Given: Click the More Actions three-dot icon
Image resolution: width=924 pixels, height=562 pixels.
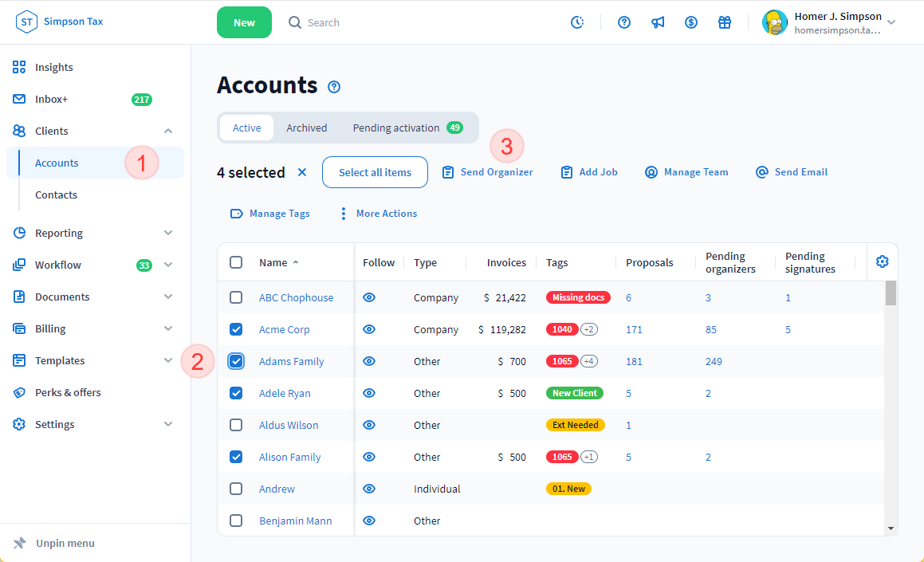Looking at the screenshot, I should click(344, 214).
